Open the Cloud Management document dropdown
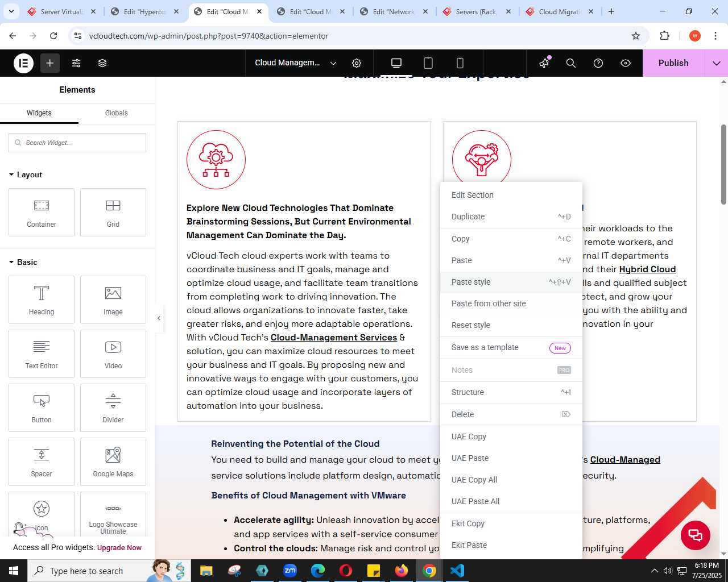Image resolution: width=728 pixels, height=582 pixels. [x=296, y=63]
